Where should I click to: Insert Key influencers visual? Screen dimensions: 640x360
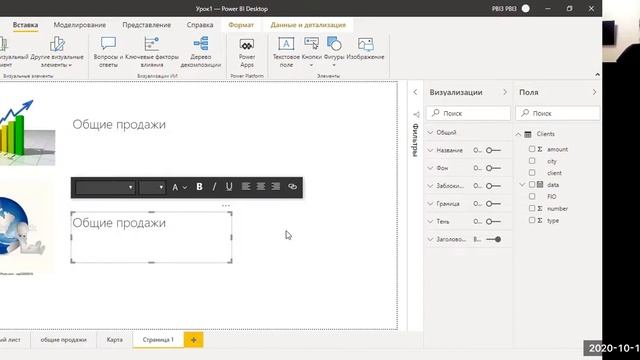tap(152, 52)
